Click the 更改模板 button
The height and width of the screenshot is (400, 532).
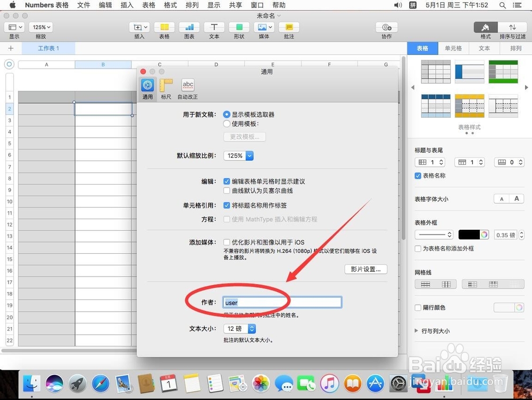[244, 137]
